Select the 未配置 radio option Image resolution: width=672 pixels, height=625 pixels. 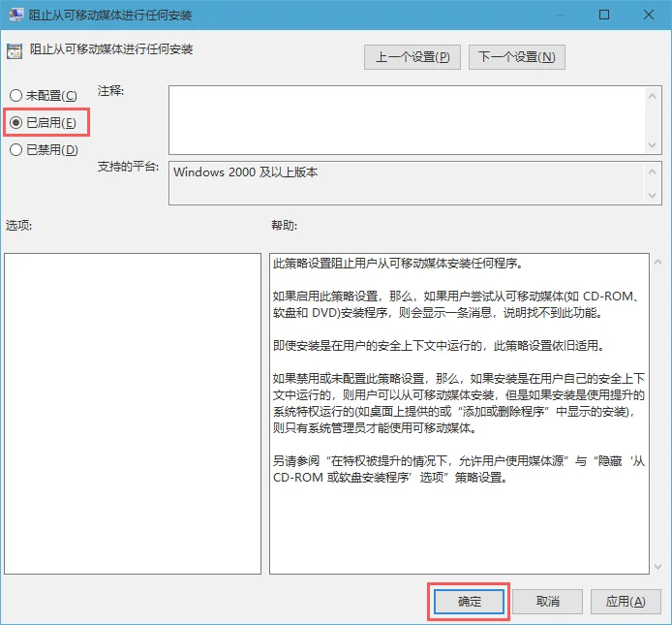[x=16, y=96]
